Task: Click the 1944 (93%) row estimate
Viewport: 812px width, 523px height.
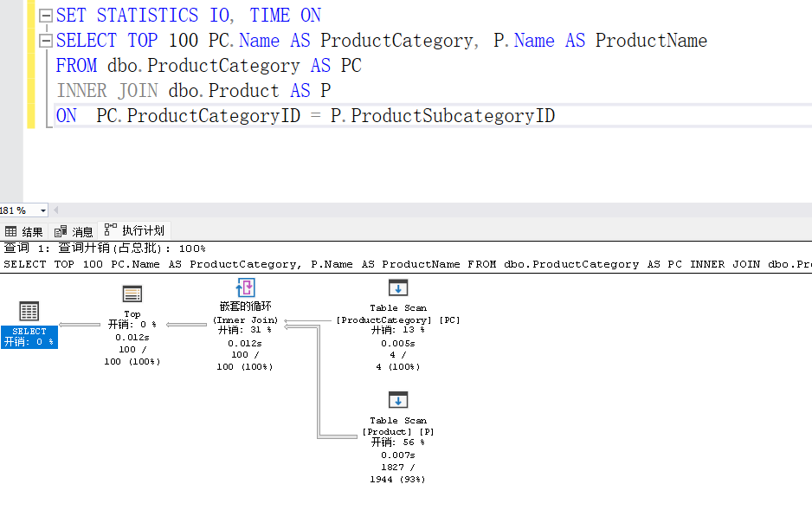Action: click(x=397, y=480)
